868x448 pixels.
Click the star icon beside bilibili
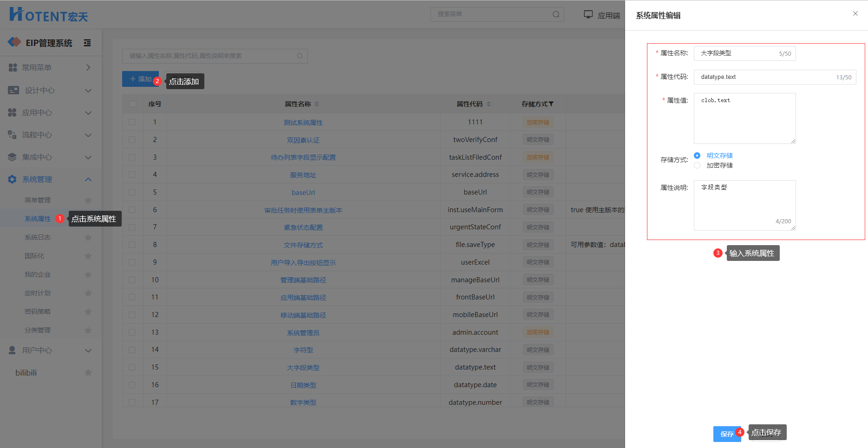pos(88,373)
